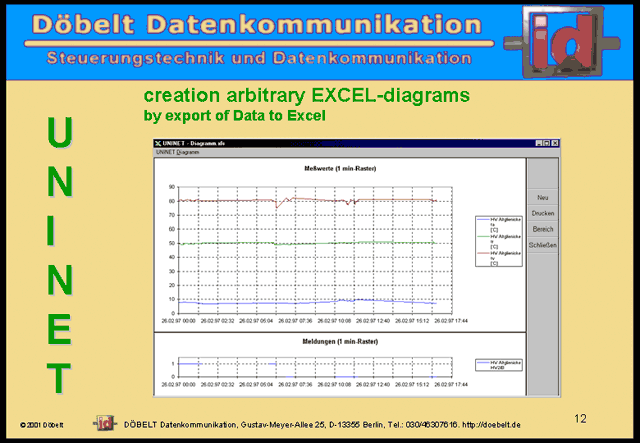Click the Drucken button to print the diagram
Screen dimensions: 640x443
(x=542, y=213)
